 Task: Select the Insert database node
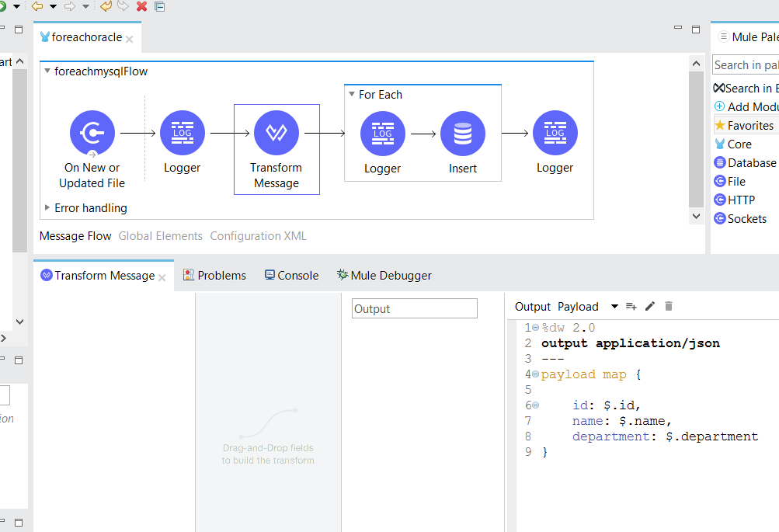pyautogui.click(x=462, y=134)
